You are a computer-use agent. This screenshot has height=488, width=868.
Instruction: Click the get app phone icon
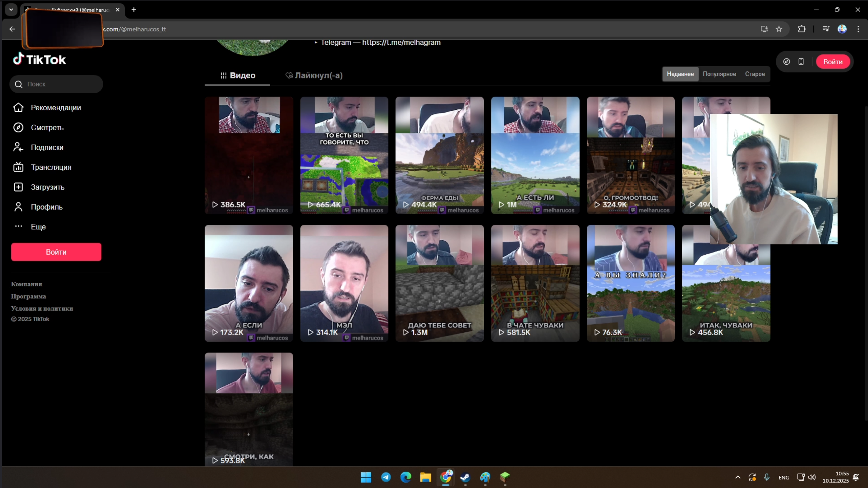801,62
